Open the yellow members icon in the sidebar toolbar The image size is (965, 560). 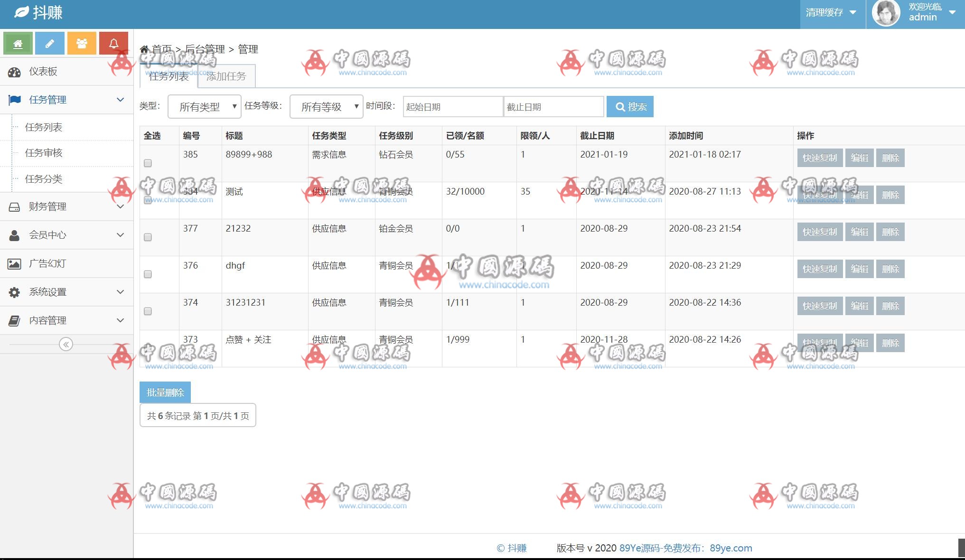(82, 43)
